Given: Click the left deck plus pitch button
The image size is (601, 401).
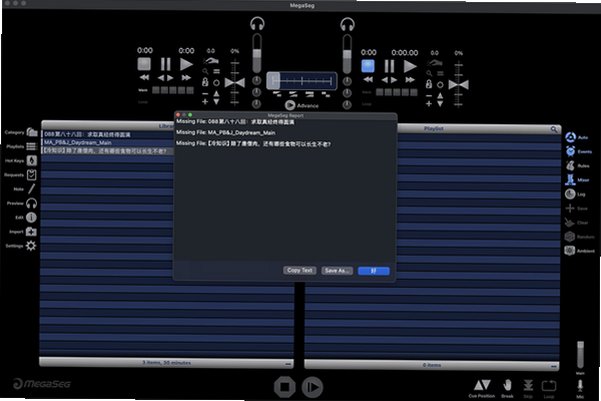Looking at the screenshot, I should pyautogui.click(x=205, y=102).
